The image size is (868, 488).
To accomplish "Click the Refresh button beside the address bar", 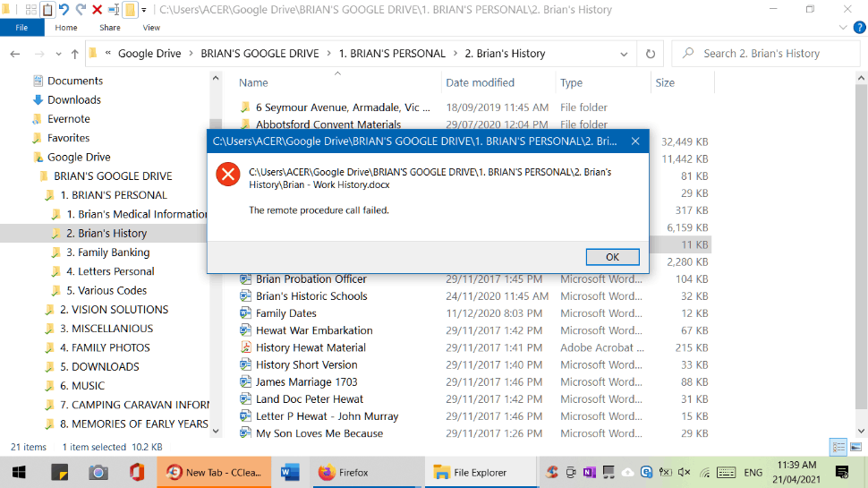I will coord(651,54).
